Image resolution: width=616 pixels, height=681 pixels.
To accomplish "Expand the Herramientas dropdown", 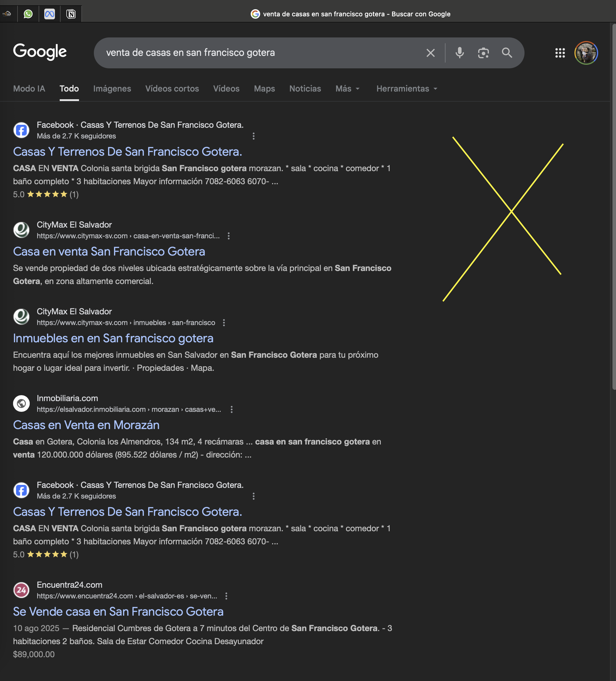I will coord(407,89).
